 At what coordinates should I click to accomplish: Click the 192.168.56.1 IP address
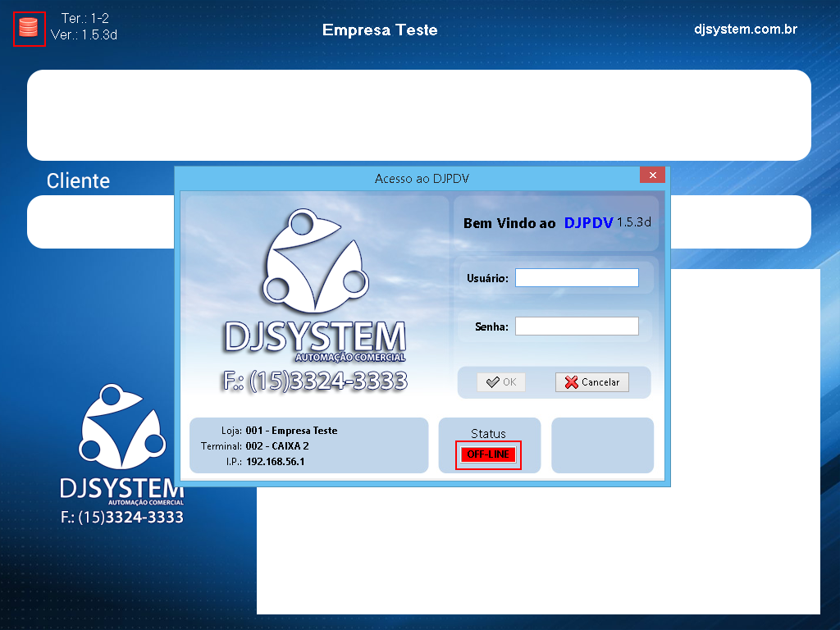[x=276, y=461]
